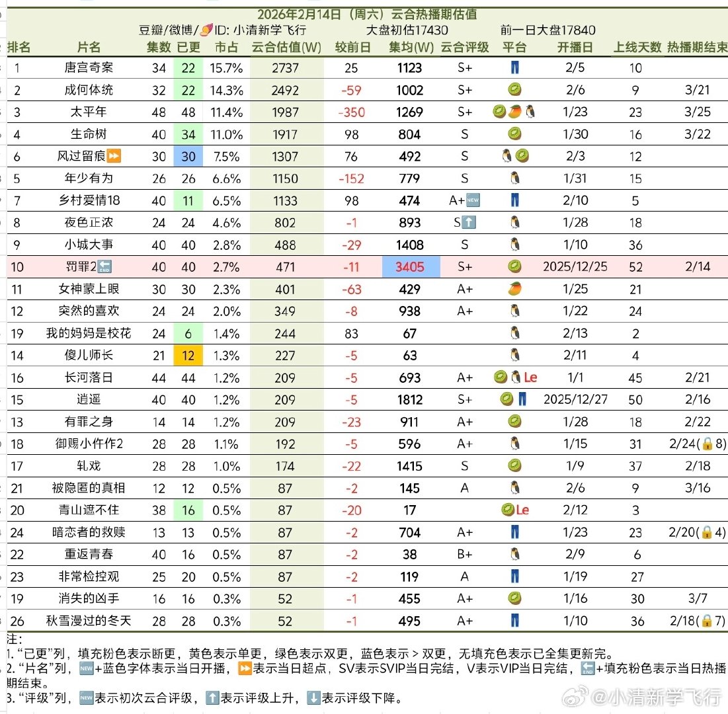Click the fast-forward icon beside 风过留痕
This screenshot has width=728, height=714.
pyautogui.click(x=115, y=157)
